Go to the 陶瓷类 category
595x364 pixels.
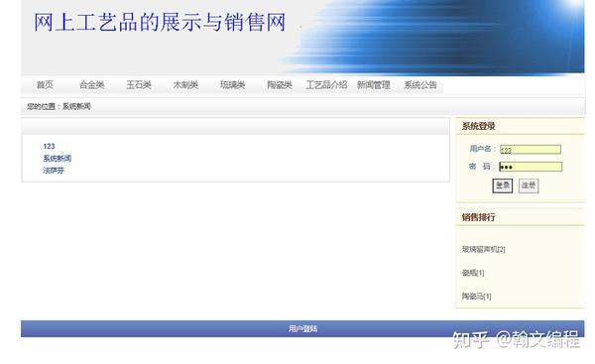[x=280, y=85]
